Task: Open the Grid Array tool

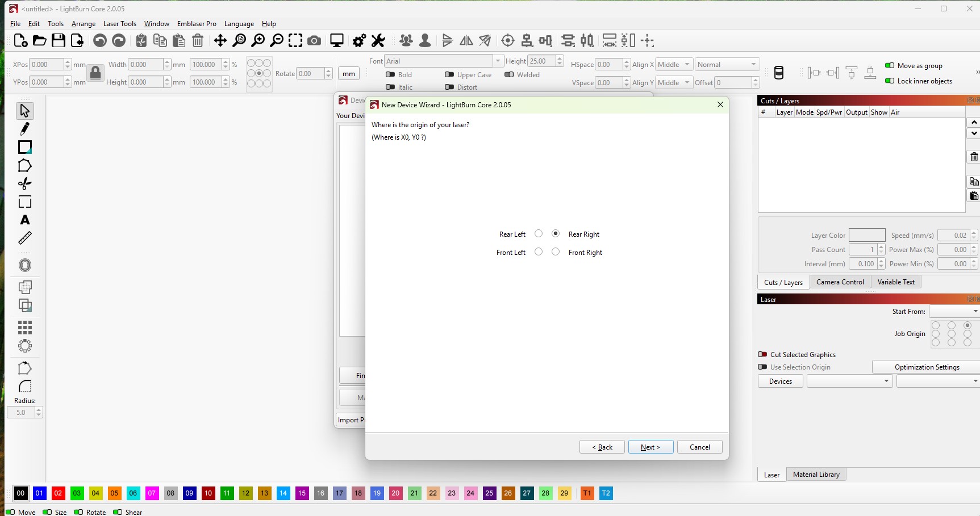Action: coord(25,328)
